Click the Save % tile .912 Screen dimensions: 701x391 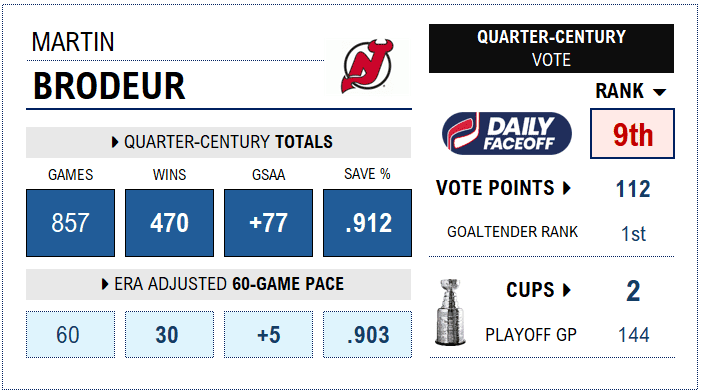tap(367, 223)
